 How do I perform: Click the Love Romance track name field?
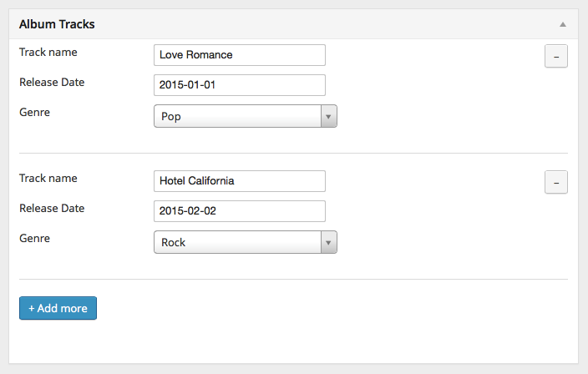coord(240,55)
